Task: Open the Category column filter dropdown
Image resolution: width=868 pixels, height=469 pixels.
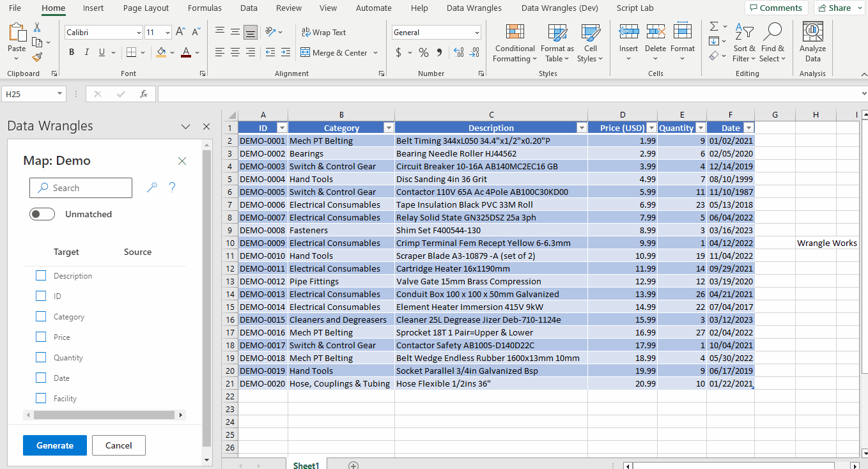Action: point(387,128)
